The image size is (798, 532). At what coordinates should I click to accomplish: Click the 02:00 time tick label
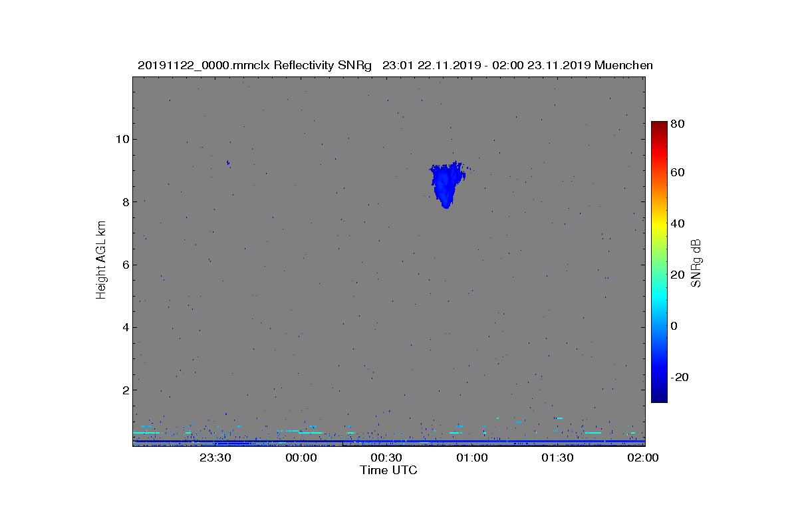[643, 458]
